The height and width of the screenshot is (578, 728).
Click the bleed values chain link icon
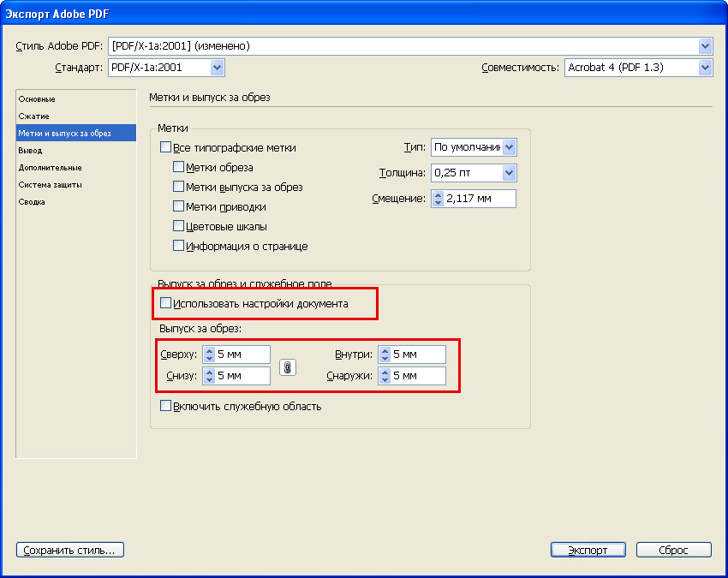[288, 367]
